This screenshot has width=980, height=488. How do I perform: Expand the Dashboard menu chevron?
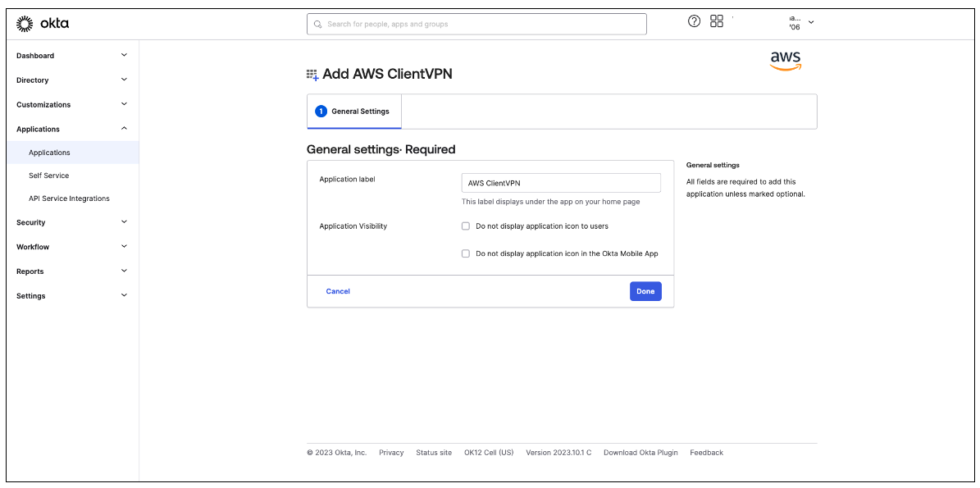point(124,55)
